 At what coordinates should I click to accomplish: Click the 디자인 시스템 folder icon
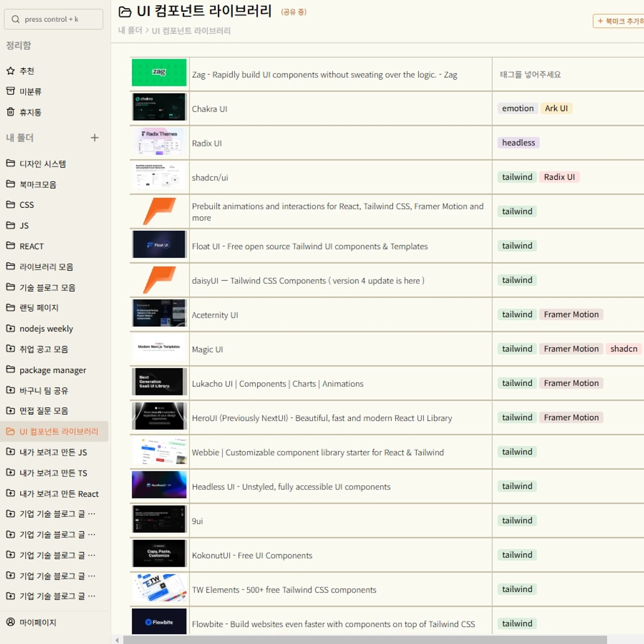[x=10, y=163]
